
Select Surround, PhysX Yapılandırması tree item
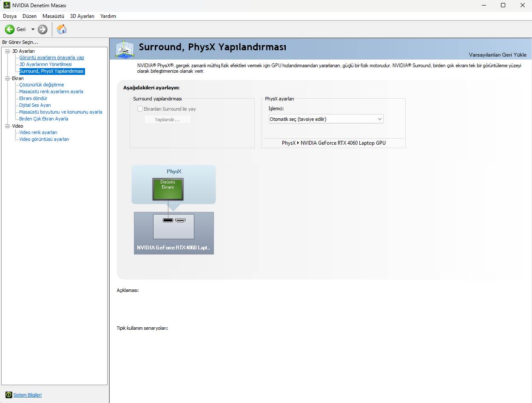click(x=52, y=71)
